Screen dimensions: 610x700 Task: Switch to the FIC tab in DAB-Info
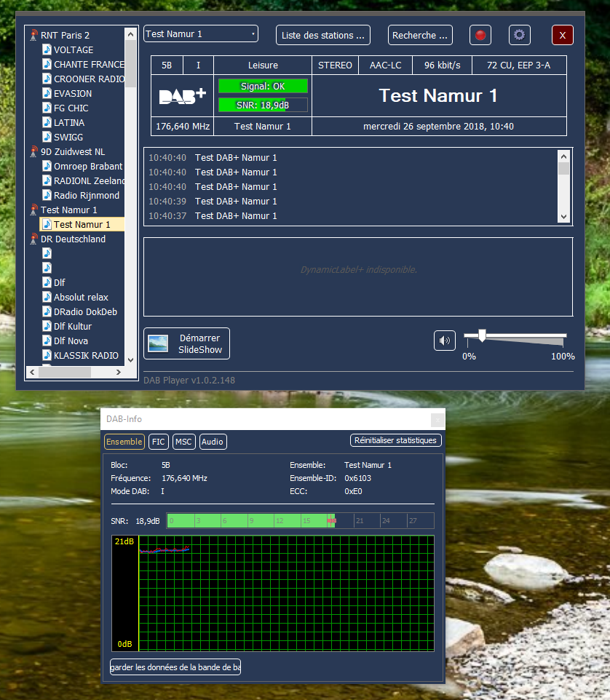tap(159, 442)
